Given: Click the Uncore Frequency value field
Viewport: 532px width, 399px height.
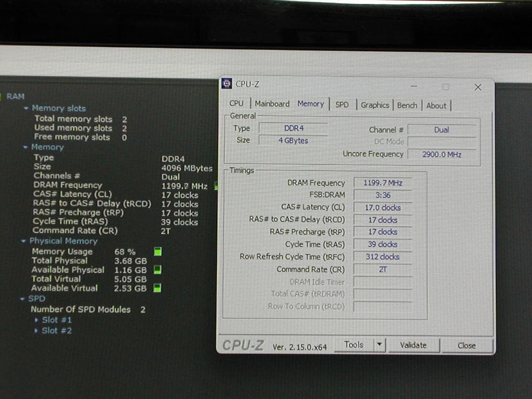Looking at the screenshot, I should pos(442,154).
